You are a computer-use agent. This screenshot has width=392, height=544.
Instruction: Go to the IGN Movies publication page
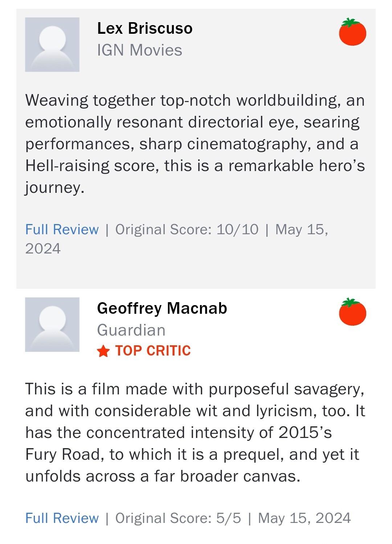coord(140,50)
